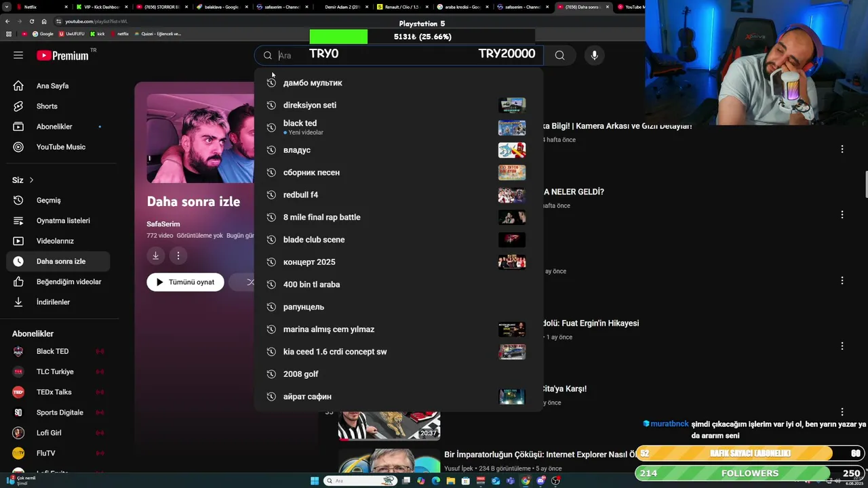The height and width of the screenshot is (488, 868).
Task: Open options for the NELER GELDİ video
Action: coord(842,215)
